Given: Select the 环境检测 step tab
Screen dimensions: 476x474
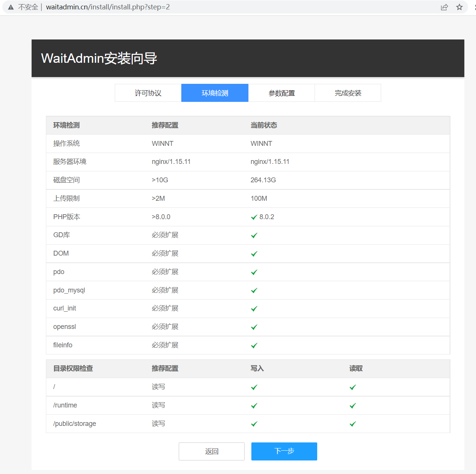Looking at the screenshot, I should coord(215,93).
